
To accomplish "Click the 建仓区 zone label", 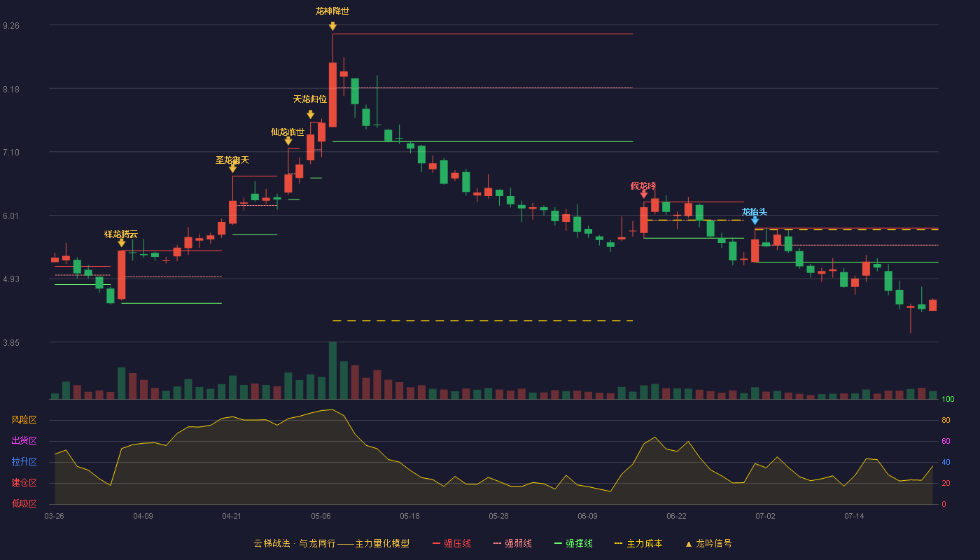I will click(x=24, y=483).
